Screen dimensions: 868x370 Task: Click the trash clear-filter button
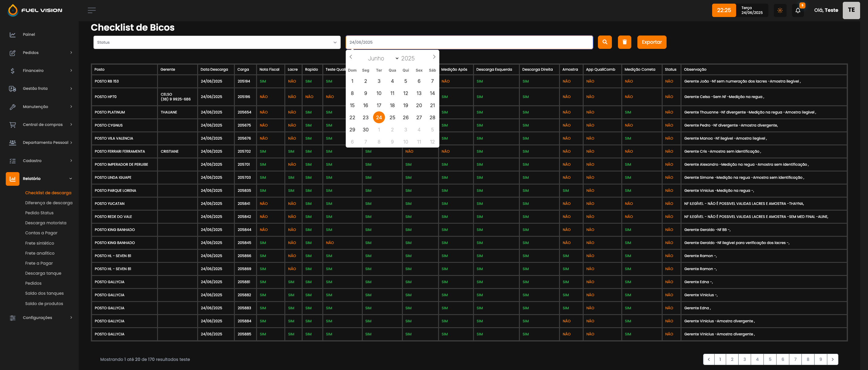(x=624, y=42)
